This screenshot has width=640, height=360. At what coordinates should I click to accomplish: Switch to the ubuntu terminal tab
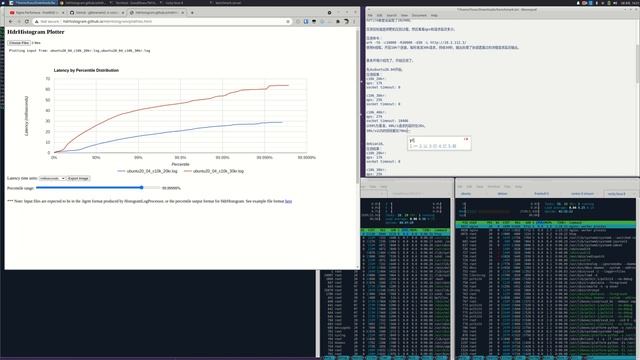(x=466, y=194)
